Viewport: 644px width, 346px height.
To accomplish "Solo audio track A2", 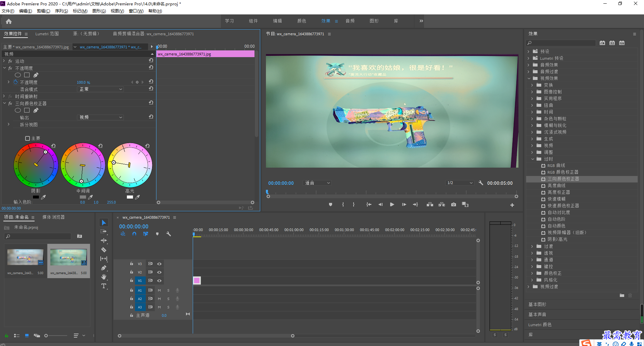I will tap(168, 299).
